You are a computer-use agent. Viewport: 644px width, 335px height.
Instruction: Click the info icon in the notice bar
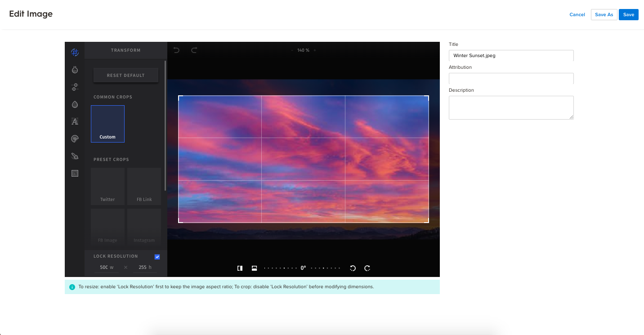[72, 287]
